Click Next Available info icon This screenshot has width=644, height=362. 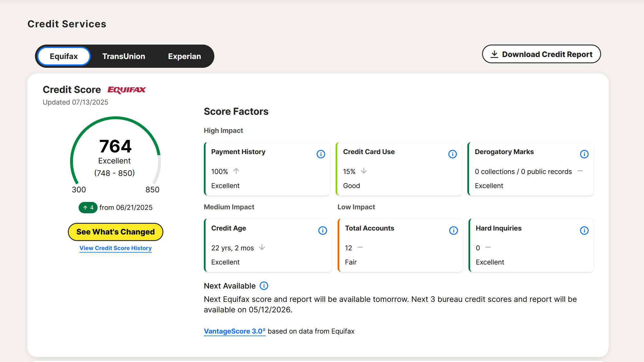(x=264, y=286)
